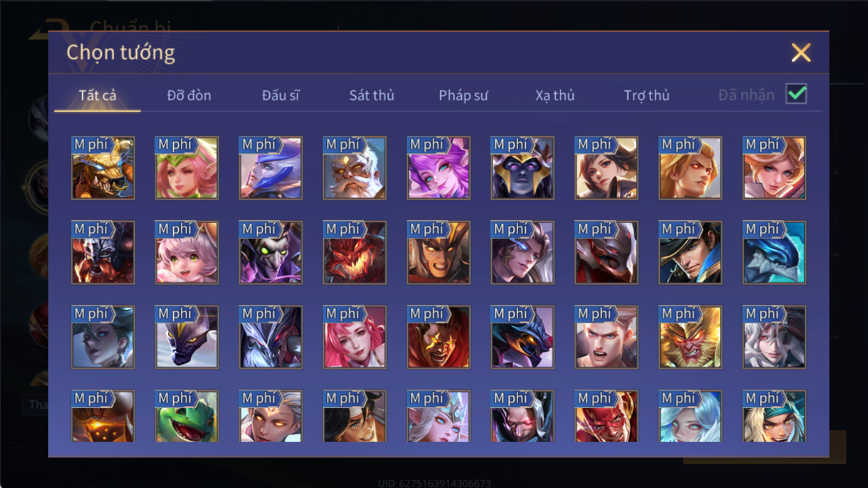Show the Pháp sư hero category
The image size is (868, 488).
[463, 95]
